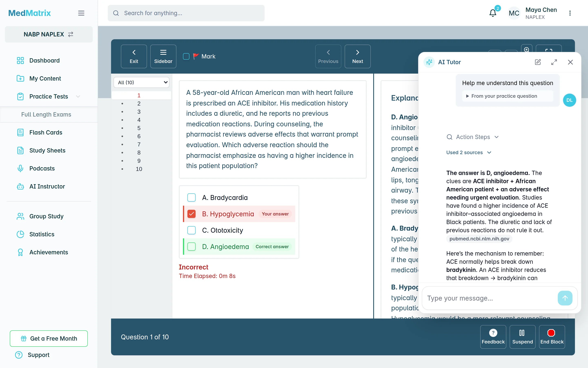This screenshot has width=588, height=368.
Task: Expand the AI Tutor panel
Action: point(554,62)
